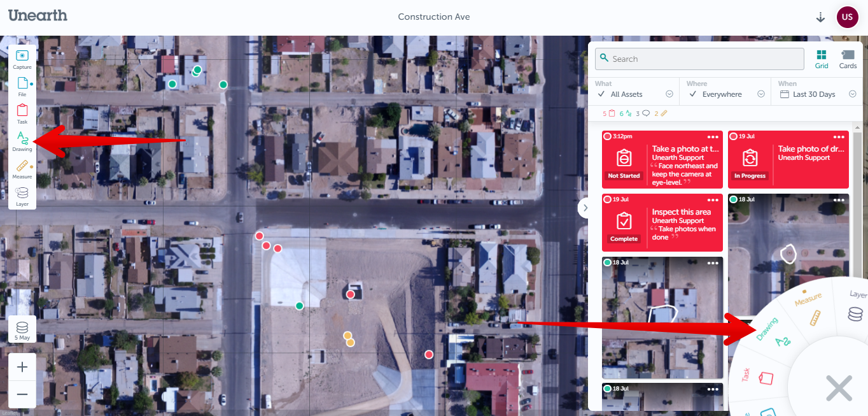Open the more menu on Take photo of dr... card
This screenshot has width=868, height=416.
(839, 136)
